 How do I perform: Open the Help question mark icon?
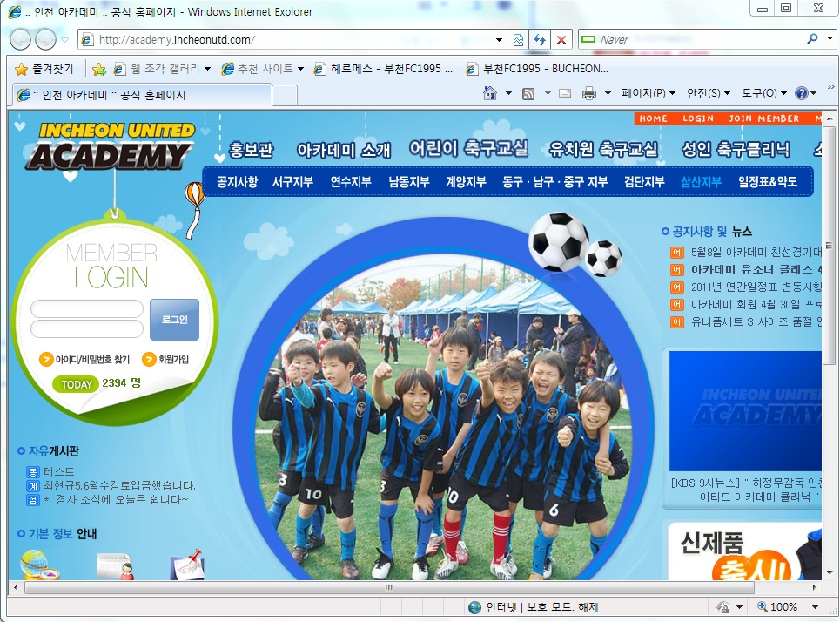pyautogui.click(x=801, y=93)
